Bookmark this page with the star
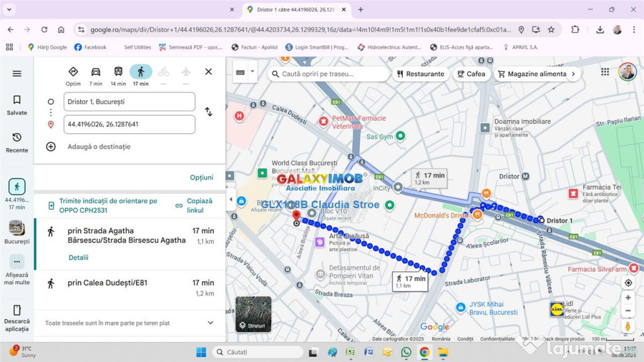This screenshot has height=362, width=644. click(551, 30)
